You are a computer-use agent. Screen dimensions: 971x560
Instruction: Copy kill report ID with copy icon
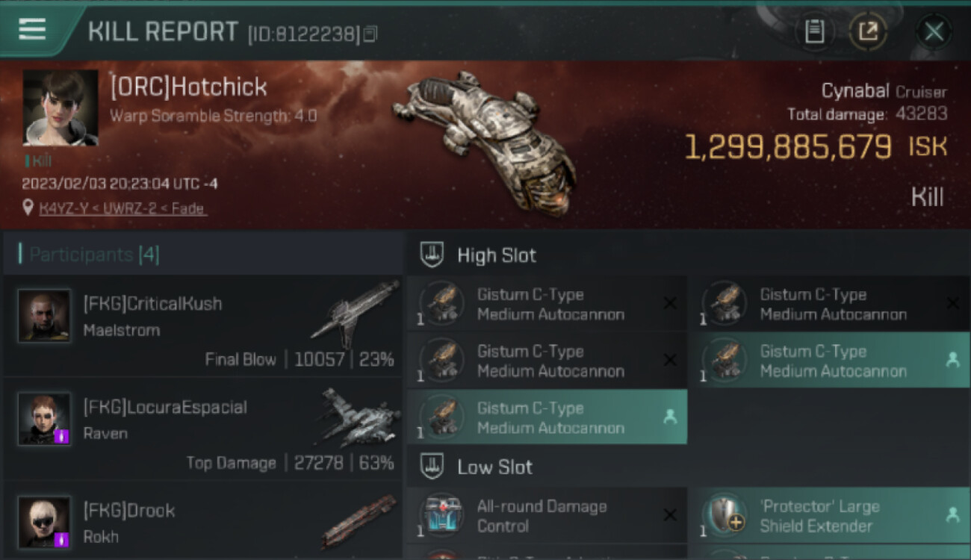click(370, 34)
